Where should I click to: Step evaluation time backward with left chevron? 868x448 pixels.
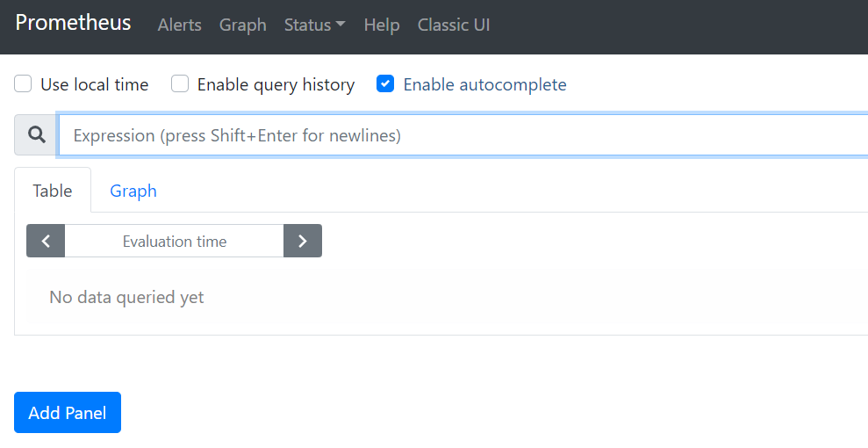click(x=46, y=241)
